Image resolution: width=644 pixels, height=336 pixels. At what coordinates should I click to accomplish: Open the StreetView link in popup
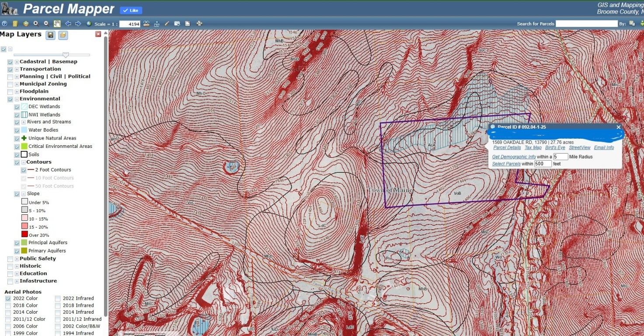coord(579,148)
